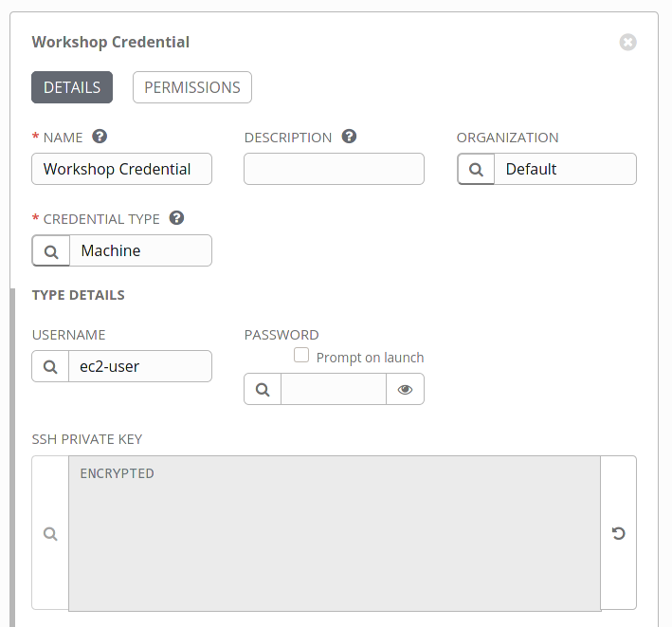Click the help icon beside DESCRIPTION label

(x=349, y=137)
